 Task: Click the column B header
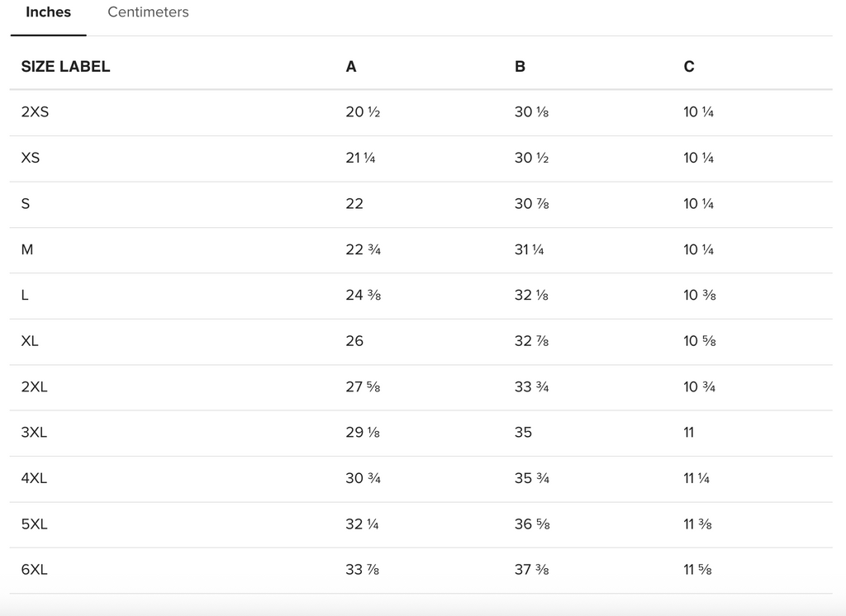pos(520,67)
